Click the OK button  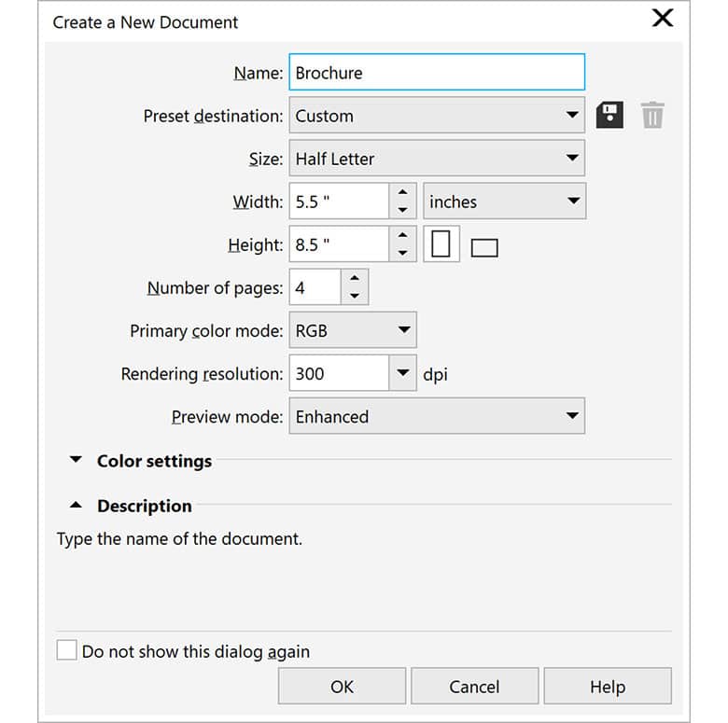coord(342,687)
